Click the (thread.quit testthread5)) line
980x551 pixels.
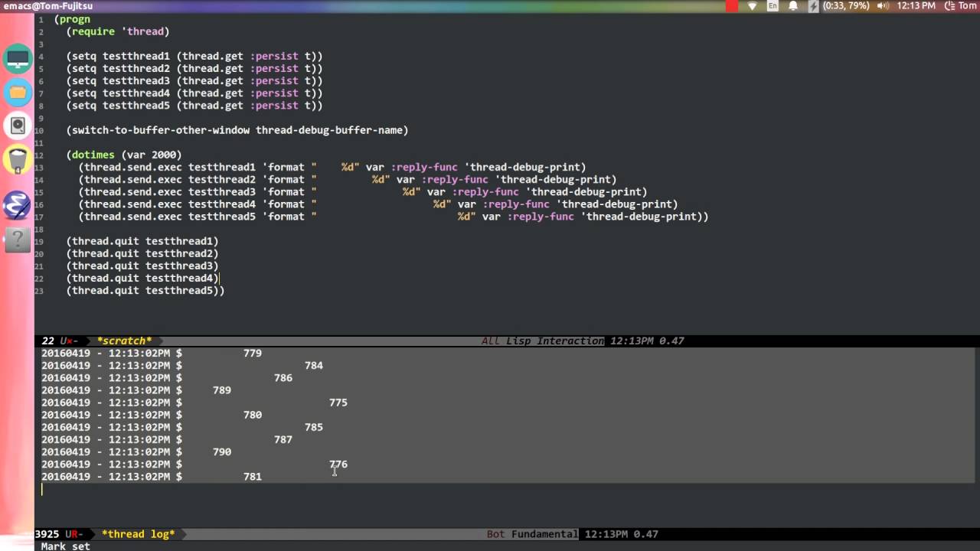click(145, 290)
